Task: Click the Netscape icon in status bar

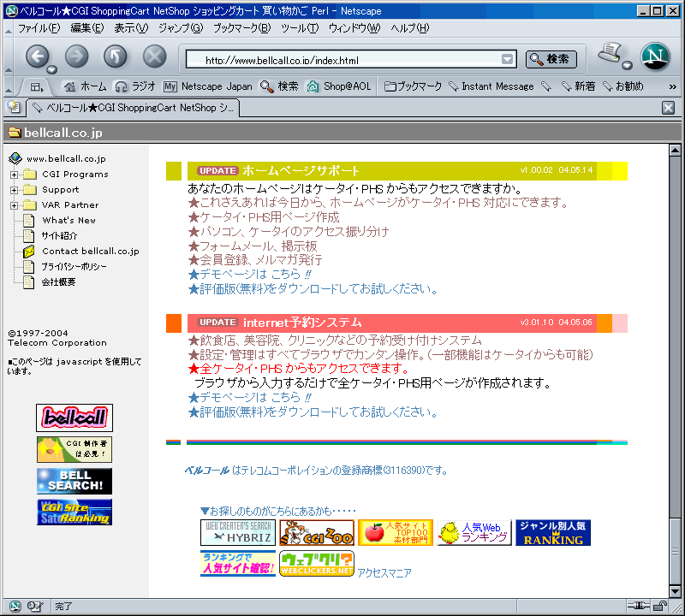Action: tap(15, 606)
